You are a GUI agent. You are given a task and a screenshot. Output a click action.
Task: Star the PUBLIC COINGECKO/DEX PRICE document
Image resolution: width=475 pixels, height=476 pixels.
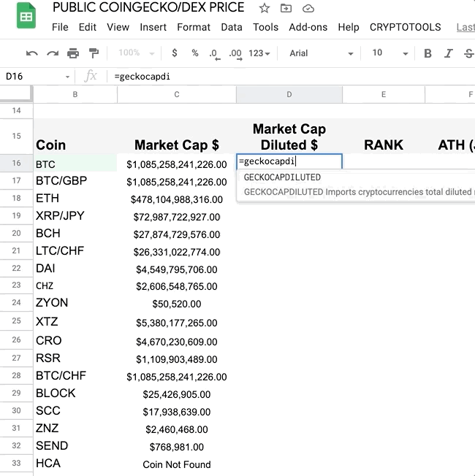pos(264,8)
